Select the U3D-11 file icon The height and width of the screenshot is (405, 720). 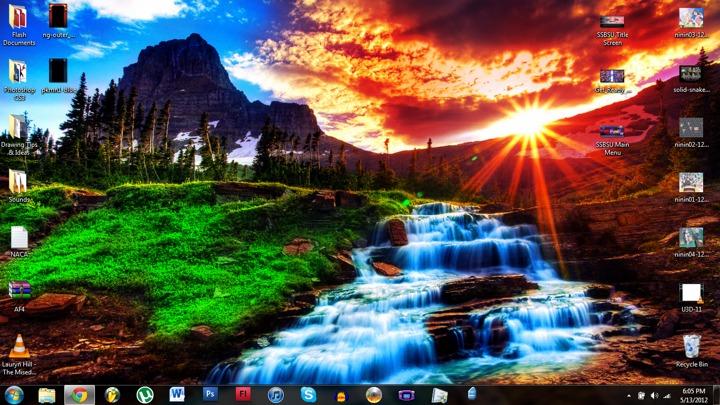(691, 297)
